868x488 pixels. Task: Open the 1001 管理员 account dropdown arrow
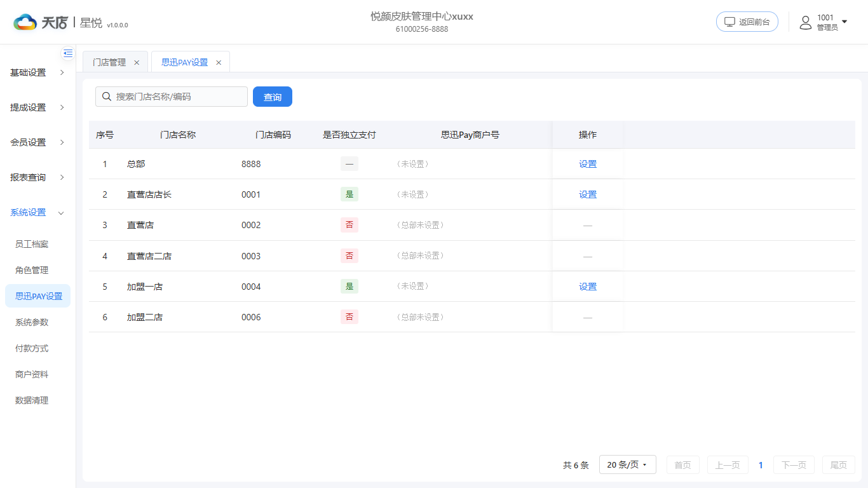(x=844, y=22)
